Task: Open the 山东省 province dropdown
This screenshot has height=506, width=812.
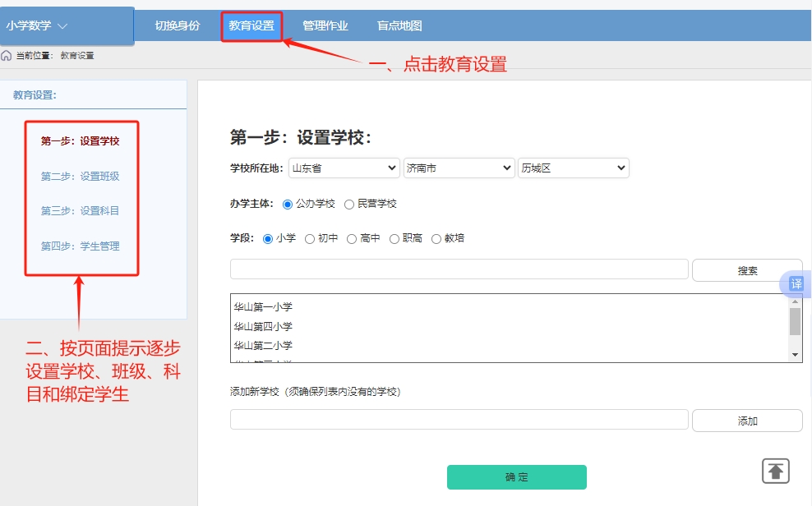Action: [x=344, y=168]
